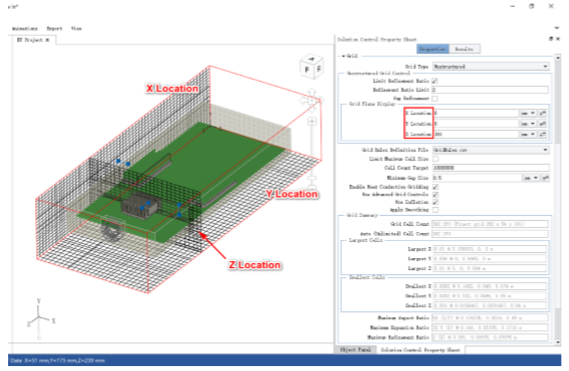Toggle the Use Inflation checkbox
The height and width of the screenshot is (371, 569).
pyautogui.click(x=435, y=202)
